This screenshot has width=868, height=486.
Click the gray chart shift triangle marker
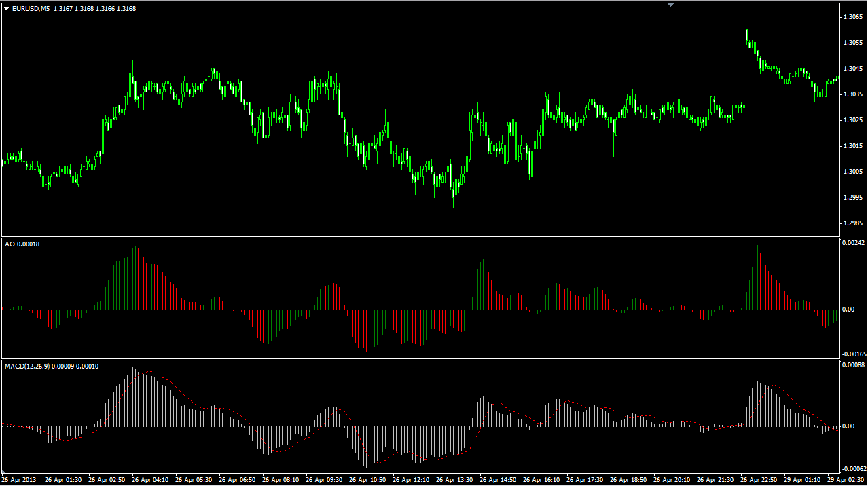(x=671, y=5)
